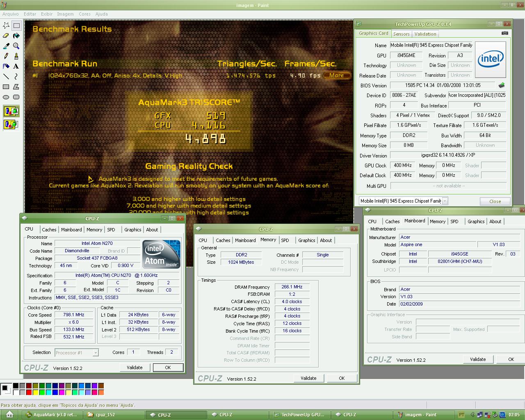Click OK in CPU-Z memory window
The image size is (525, 420).
pyautogui.click(x=342, y=378)
